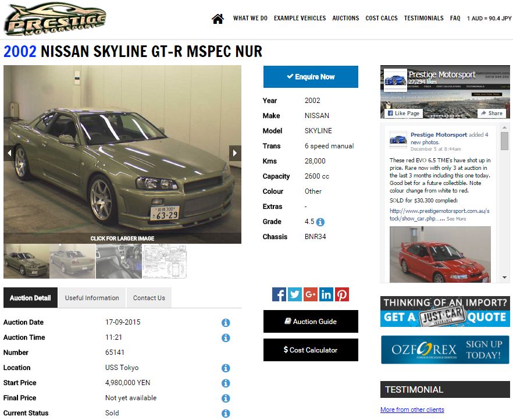This screenshot has height=420, width=513.
Task: Share listing via Facebook icon
Action: [279, 294]
